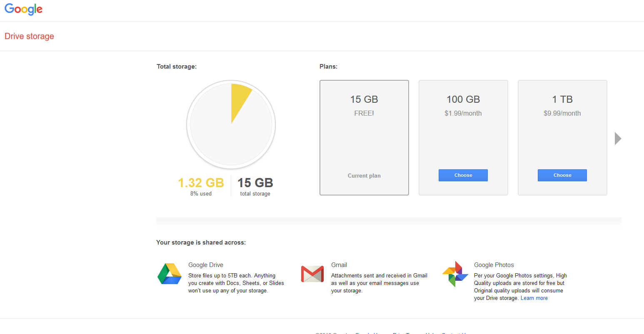Click the yellow used slice of pie chart

click(240, 98)
